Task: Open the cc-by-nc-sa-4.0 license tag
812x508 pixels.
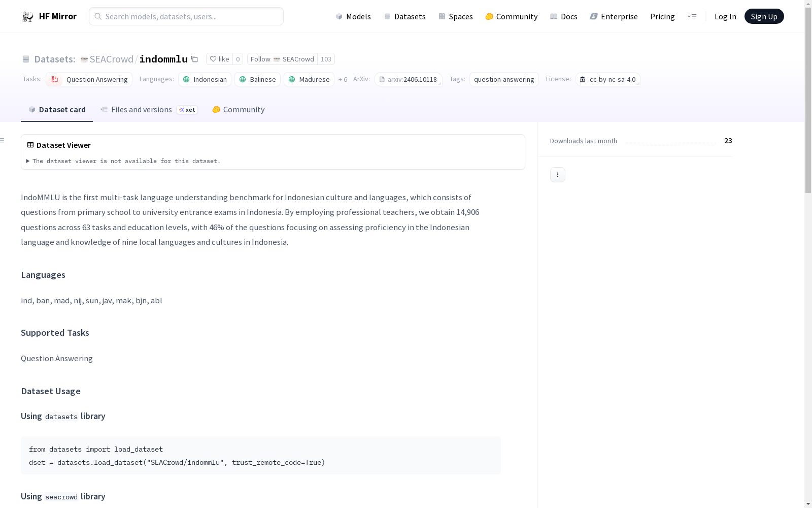Action: (x=607, y=79)
